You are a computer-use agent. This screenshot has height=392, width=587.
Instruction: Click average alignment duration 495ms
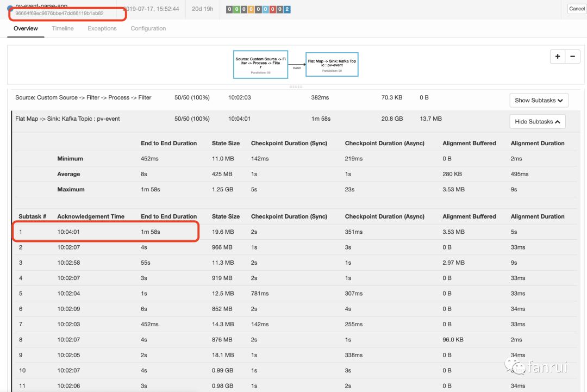coord(519,174)
